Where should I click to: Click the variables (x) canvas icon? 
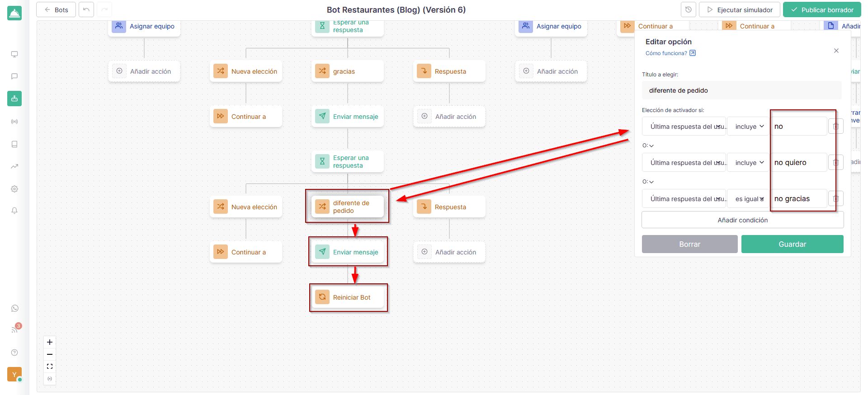[x=50, y=379]
